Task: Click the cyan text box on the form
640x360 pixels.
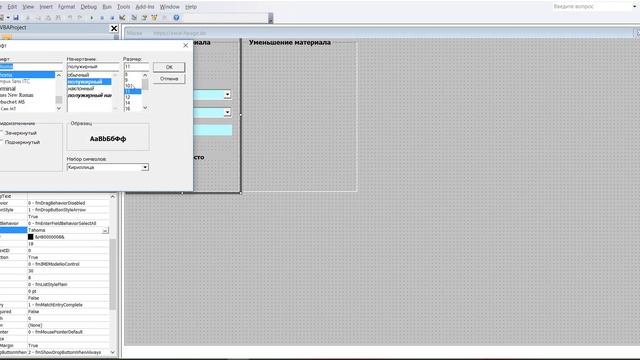Action: point(212,130)
